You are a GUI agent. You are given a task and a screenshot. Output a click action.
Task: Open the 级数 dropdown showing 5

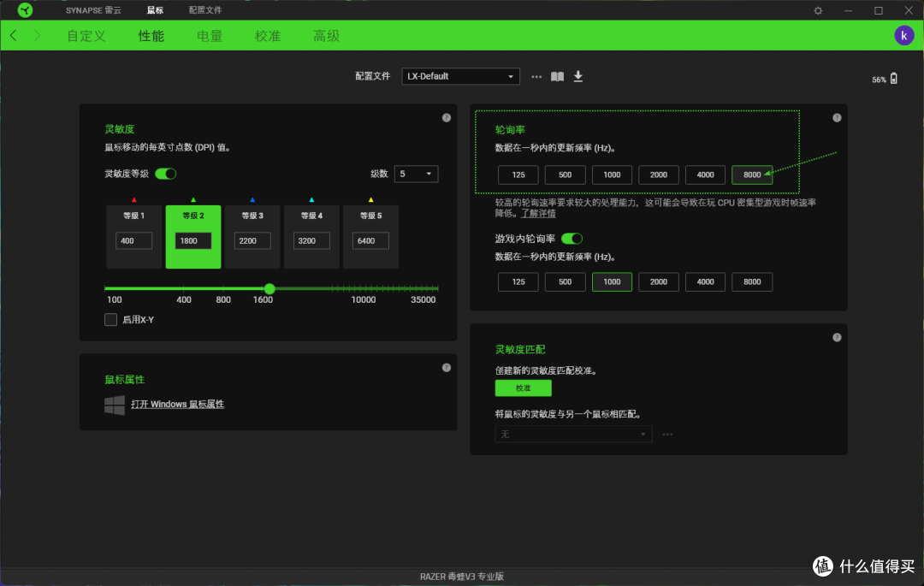pos(416,174)
